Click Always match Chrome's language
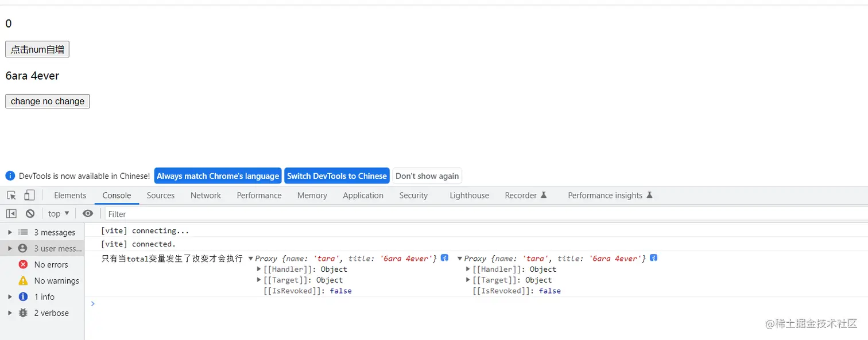Viewport: 868px width, 340px height. pyautogui.click(x=218, y=176)
